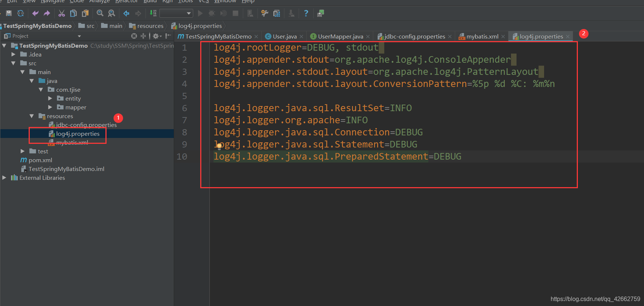The width and height of the screenshot is (644, 306).
Task: Click the Debug bug icon
Action: point(212,14)
